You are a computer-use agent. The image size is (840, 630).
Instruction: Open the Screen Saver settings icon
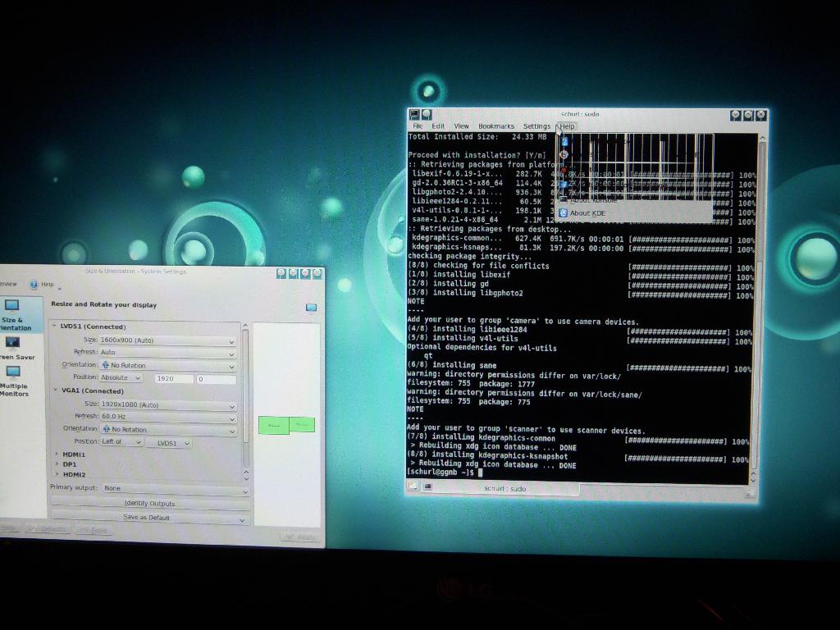pos(12,343)
